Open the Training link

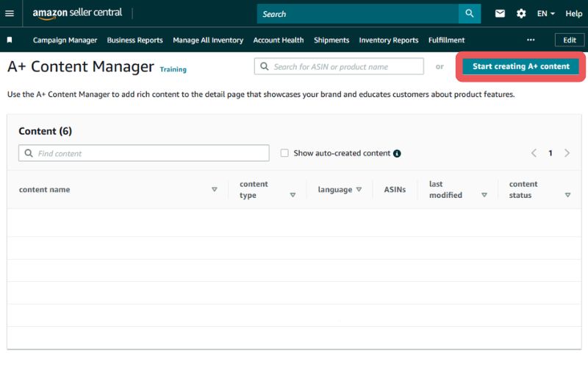pyautogui.click(x=173, y=69)
